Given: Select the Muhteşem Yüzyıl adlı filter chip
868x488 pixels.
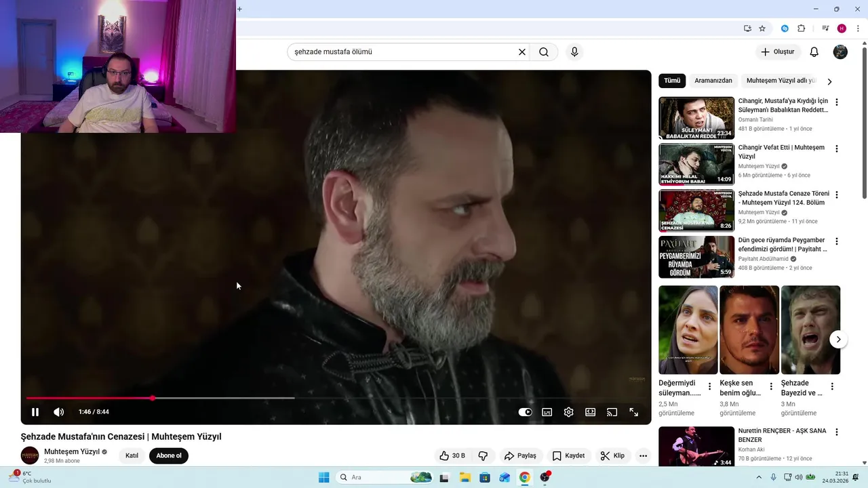Looking at the screenshot, I should click(781, 81).
